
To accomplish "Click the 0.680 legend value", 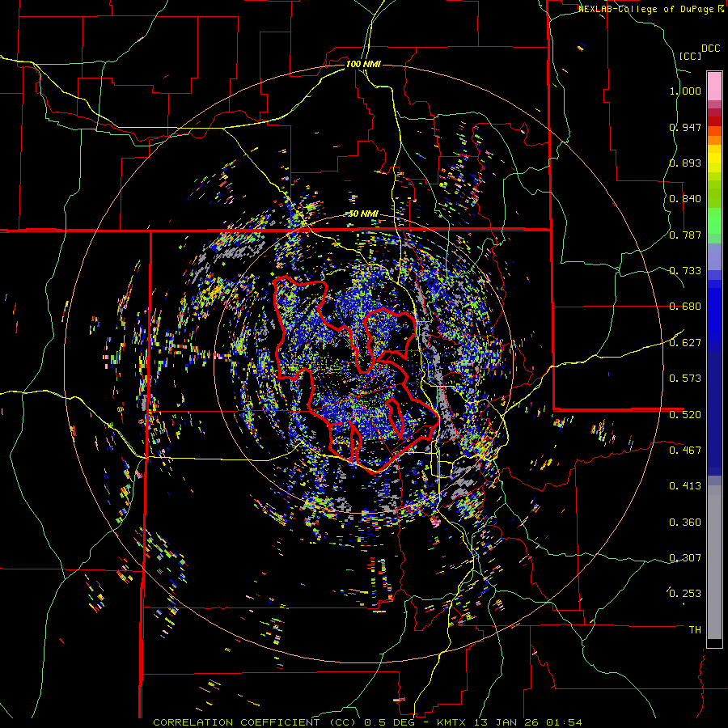I will pyautogui.click(x=685, y=307).
